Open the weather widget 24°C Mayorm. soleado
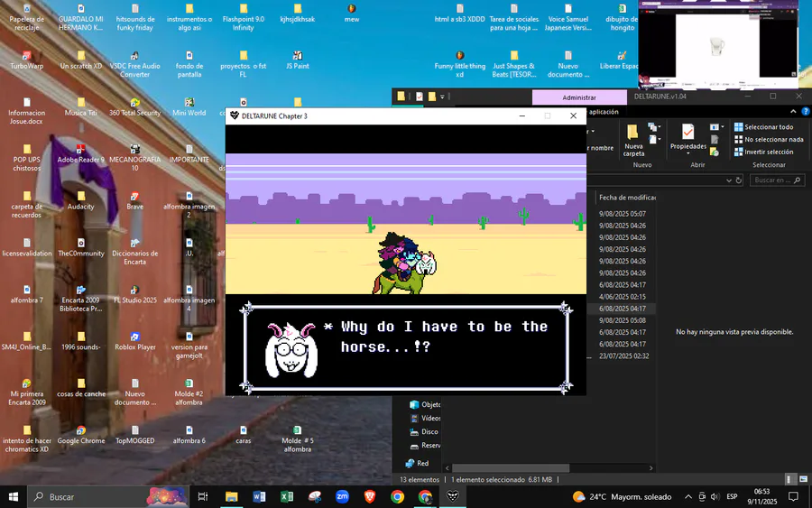 pos(622,496)
